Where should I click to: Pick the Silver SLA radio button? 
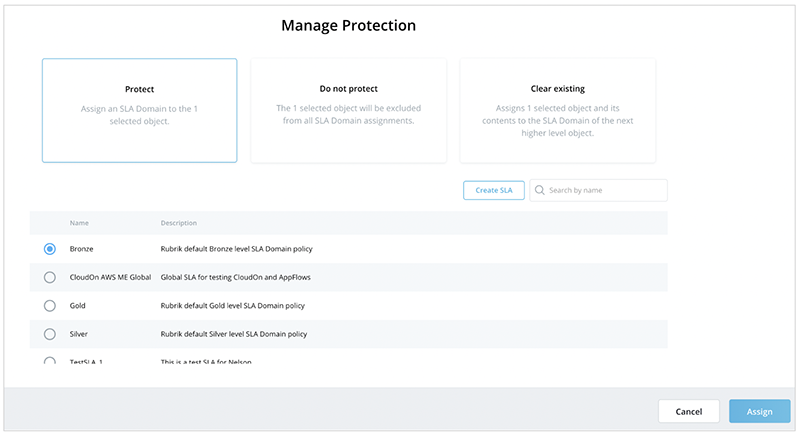49,335
